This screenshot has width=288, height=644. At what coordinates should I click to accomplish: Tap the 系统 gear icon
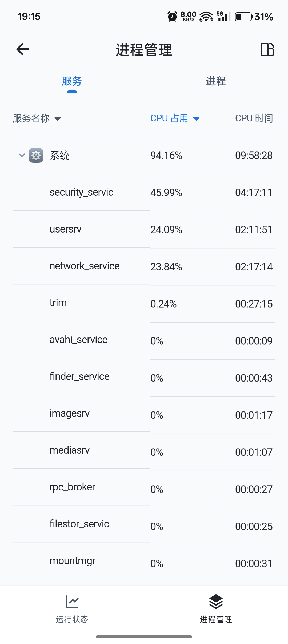[x=36, y=155]
